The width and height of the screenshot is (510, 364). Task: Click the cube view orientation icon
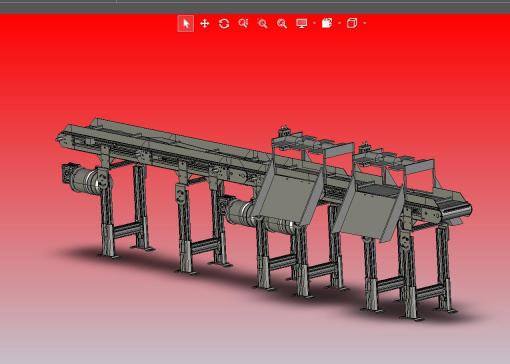pos(352,23)
